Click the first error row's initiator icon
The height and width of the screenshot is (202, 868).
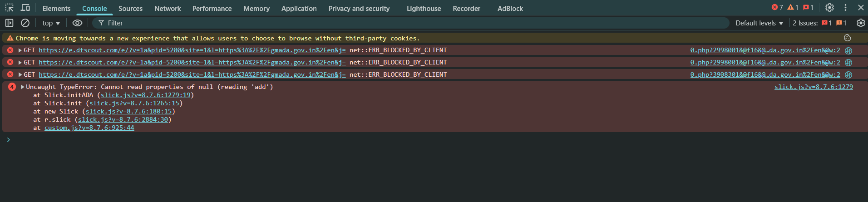pos(848,50)
